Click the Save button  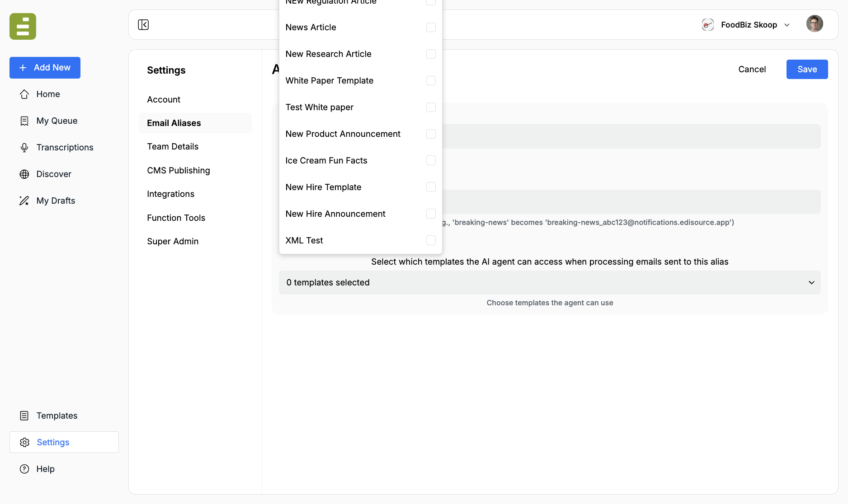click(x=807, y=70)
